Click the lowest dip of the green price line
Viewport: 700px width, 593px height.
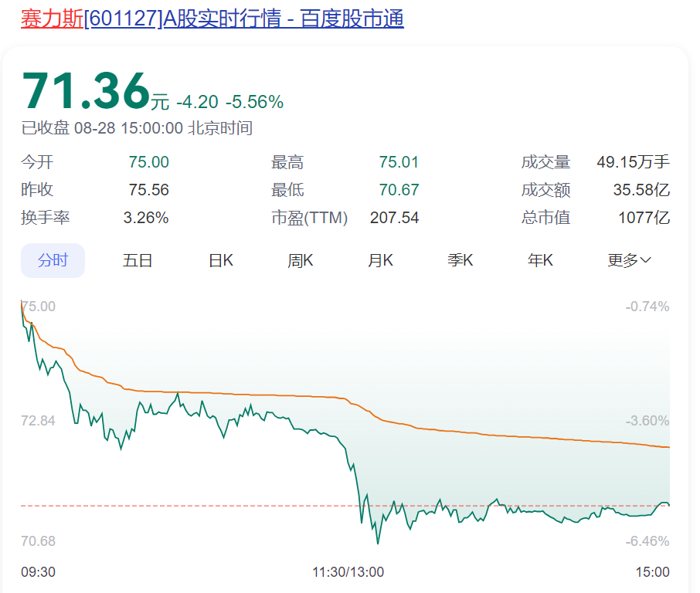[378, 543]
